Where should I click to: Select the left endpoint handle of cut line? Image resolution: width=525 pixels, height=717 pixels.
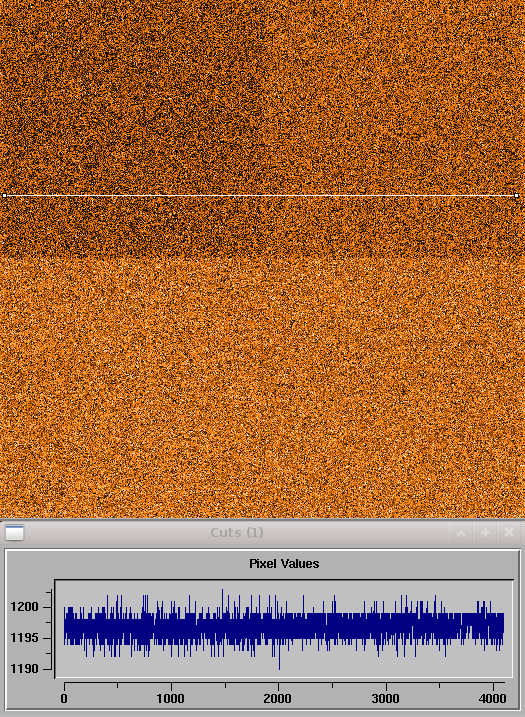[x=5, y=196]
